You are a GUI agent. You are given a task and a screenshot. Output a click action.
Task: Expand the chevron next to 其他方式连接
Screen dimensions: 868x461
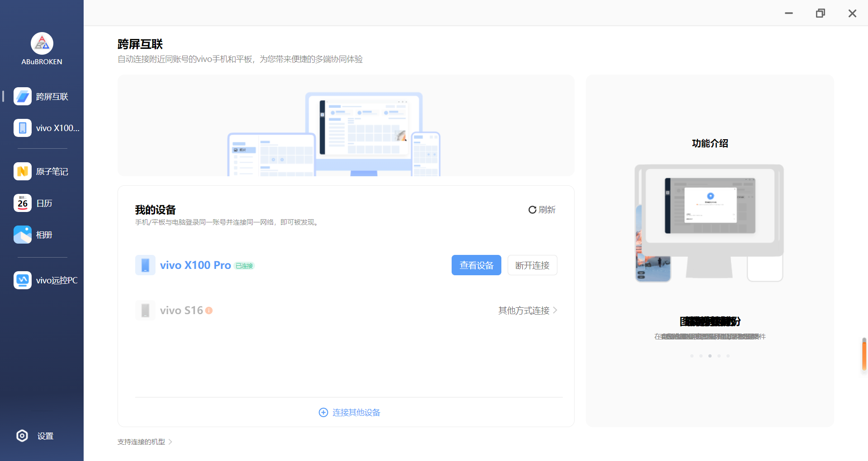tap(555, 310)
